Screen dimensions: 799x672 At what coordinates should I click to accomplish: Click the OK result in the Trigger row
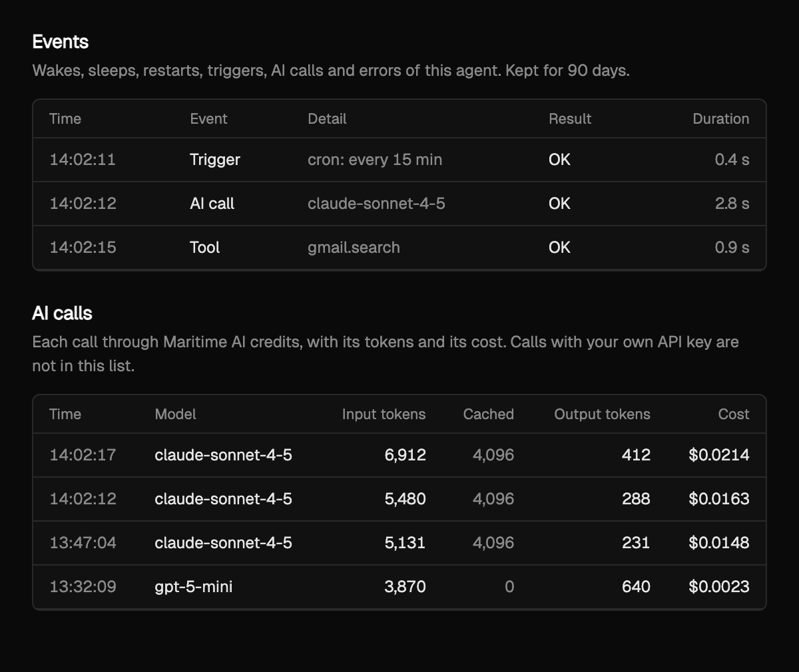pos(559,160)
